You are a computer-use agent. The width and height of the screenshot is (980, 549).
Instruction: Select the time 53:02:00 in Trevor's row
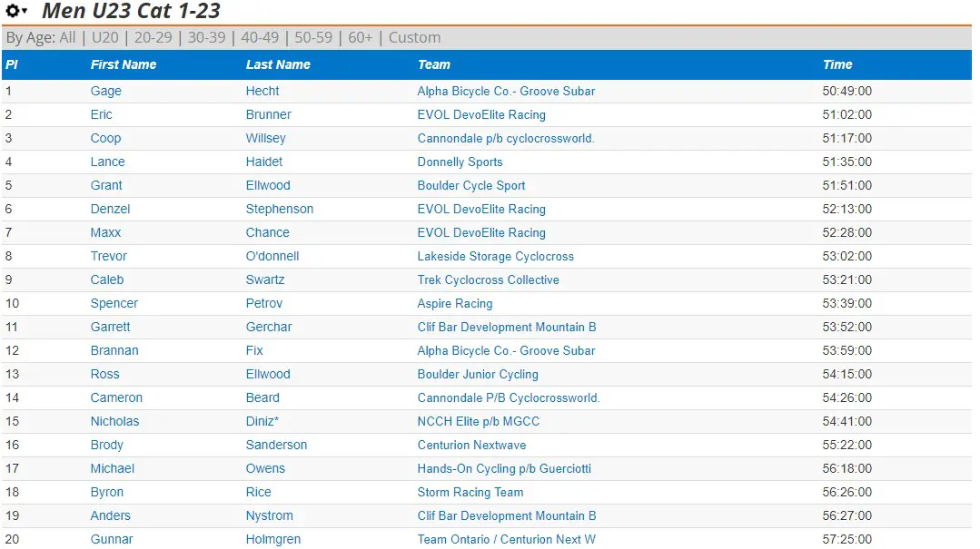(846, 257)
